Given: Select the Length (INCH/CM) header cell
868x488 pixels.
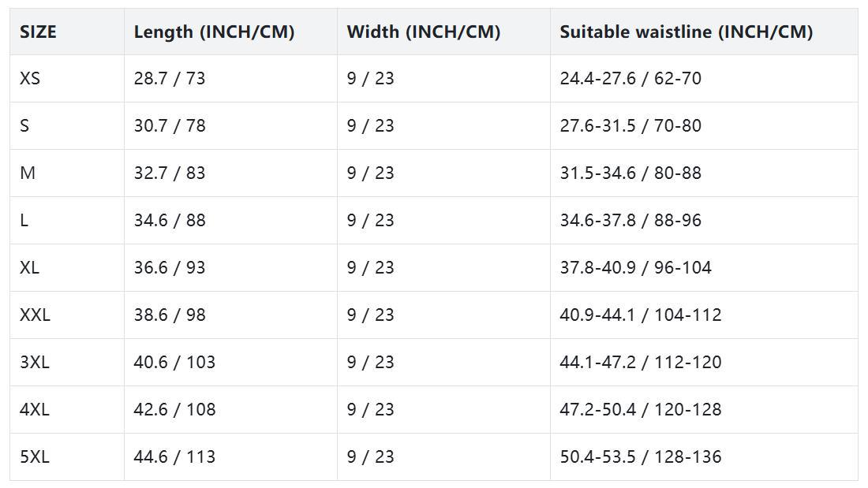Looking at the screenshot, I should pos(214,32).
